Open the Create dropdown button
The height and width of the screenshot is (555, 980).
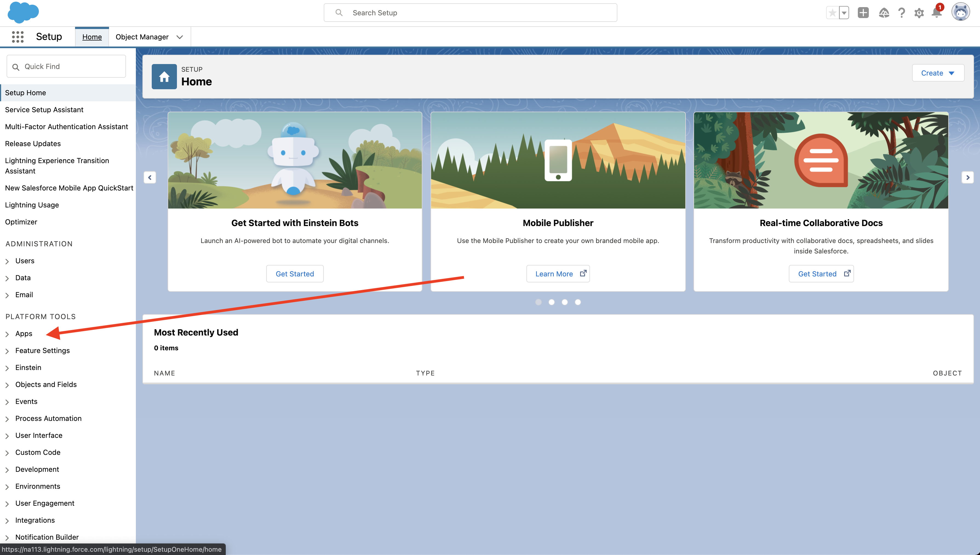pos(938,73)
